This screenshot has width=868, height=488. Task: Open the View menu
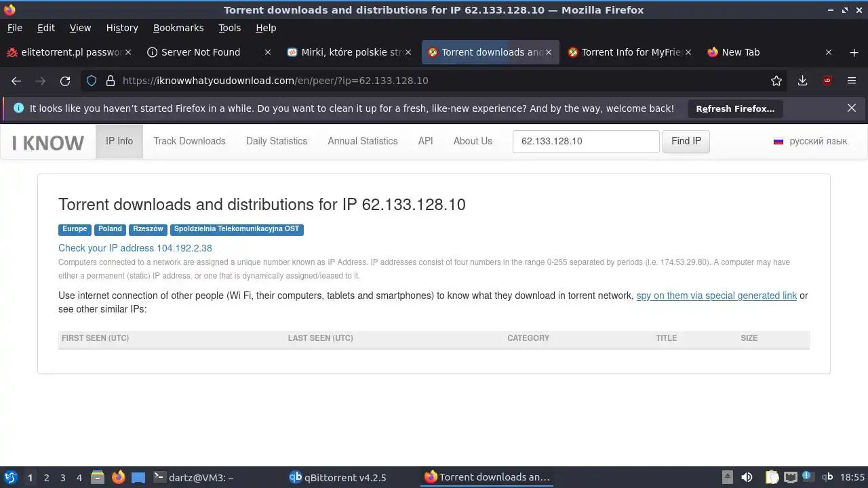(x=80, y=28)
